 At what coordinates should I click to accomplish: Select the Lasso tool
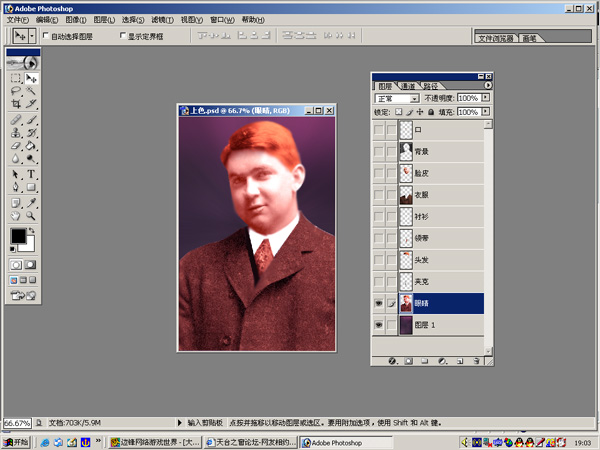pos(15,91)
